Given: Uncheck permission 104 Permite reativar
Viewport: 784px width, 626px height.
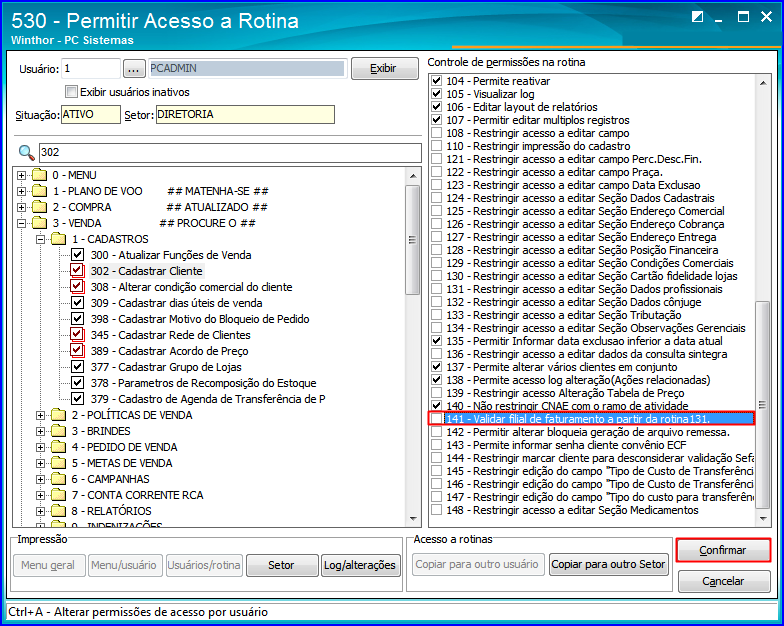Looking at the screenshot, I should pyautogui.click(x=437, y=81).
